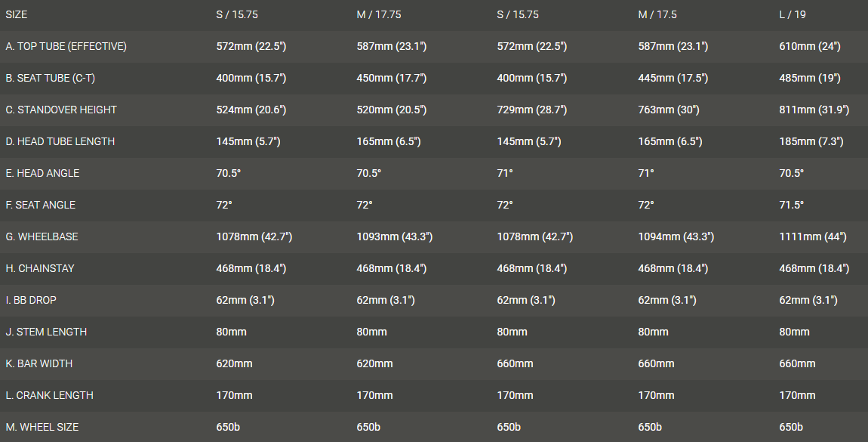The image size is (868, 442).
Task: Click the E. Head Angle row label
Action: 42,173
